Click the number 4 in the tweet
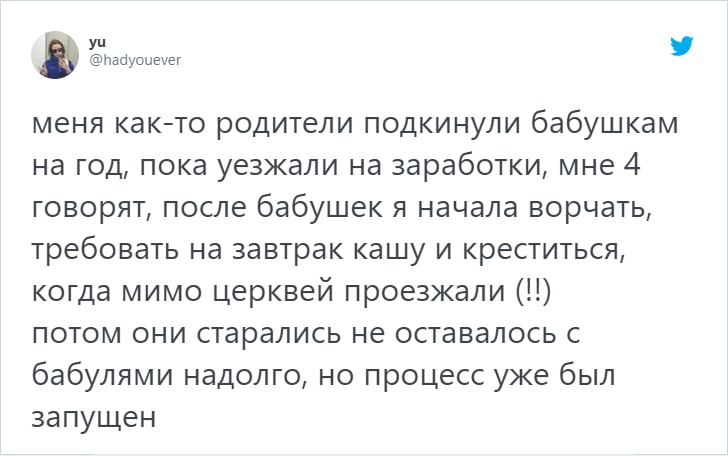728x456 pixels. click(x=631, y=165)
